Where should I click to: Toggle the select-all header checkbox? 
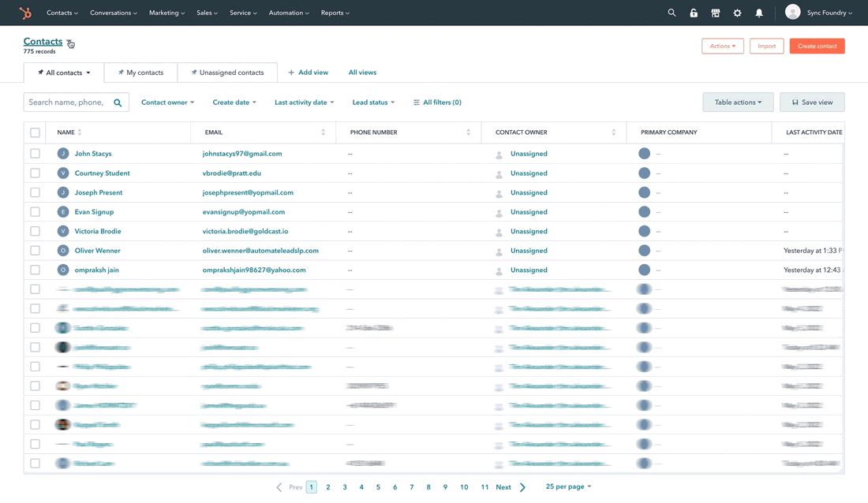click(x=35, y=132)
